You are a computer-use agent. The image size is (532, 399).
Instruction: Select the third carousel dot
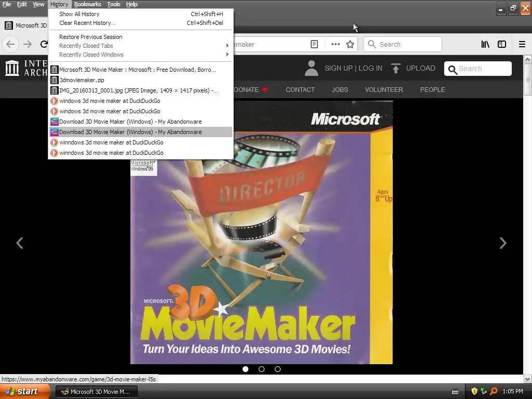(277, 369)
